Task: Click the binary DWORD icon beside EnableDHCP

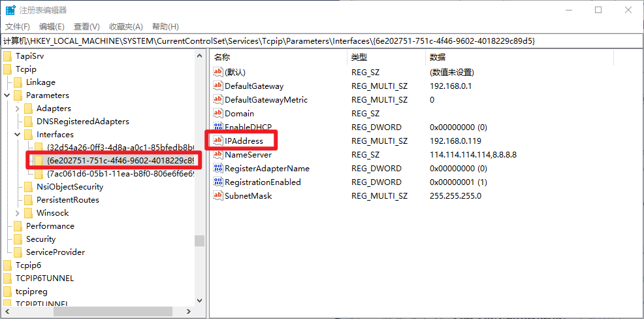Action: click(x=218, y=127)
